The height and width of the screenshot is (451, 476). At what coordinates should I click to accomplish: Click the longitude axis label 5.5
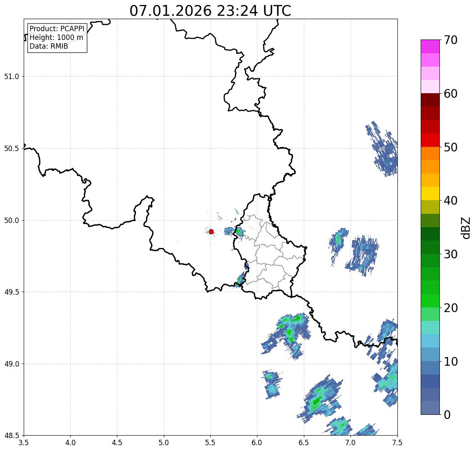(x=211, y=443)
